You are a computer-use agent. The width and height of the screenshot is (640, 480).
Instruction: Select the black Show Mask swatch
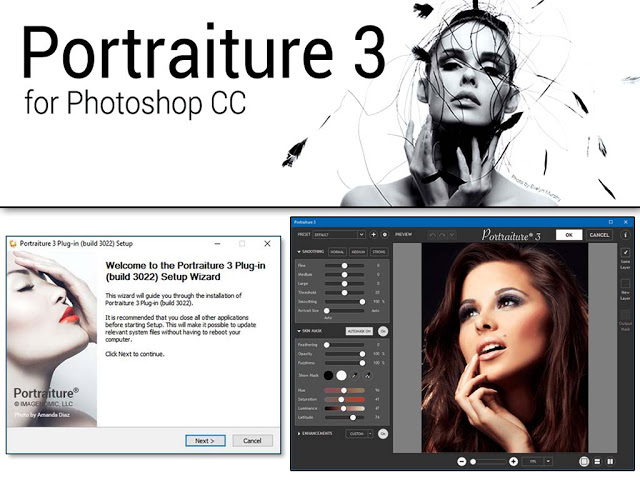tap(329, 376)
